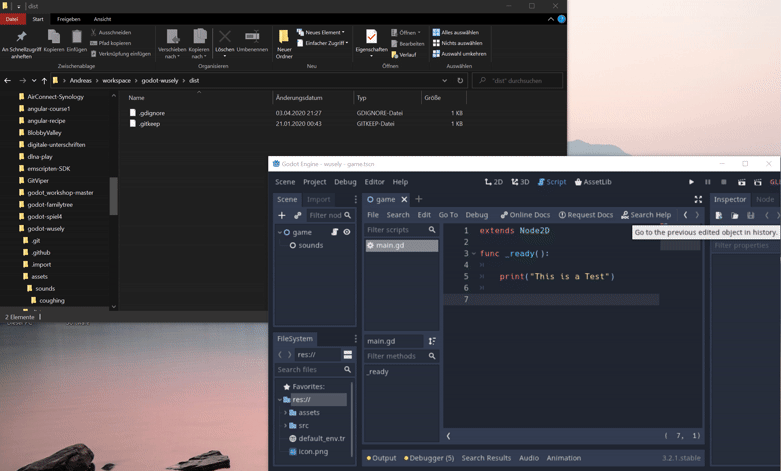Add a new scene tab with plus icon

pyautogui.click(x=418, y=199)
